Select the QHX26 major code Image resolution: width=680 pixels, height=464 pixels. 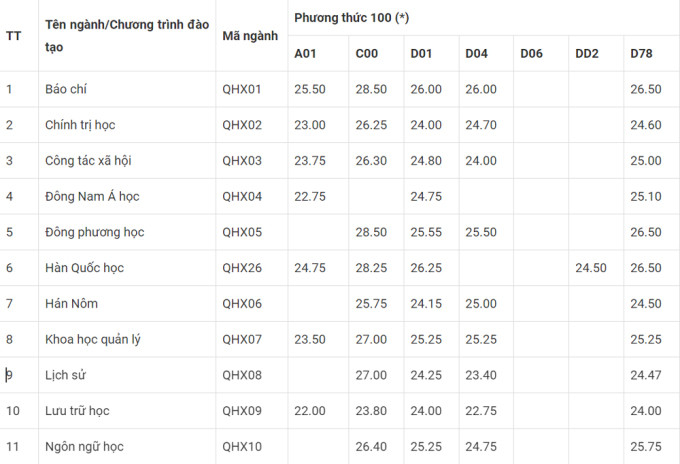pyautogui.click(x=241, y=268)
